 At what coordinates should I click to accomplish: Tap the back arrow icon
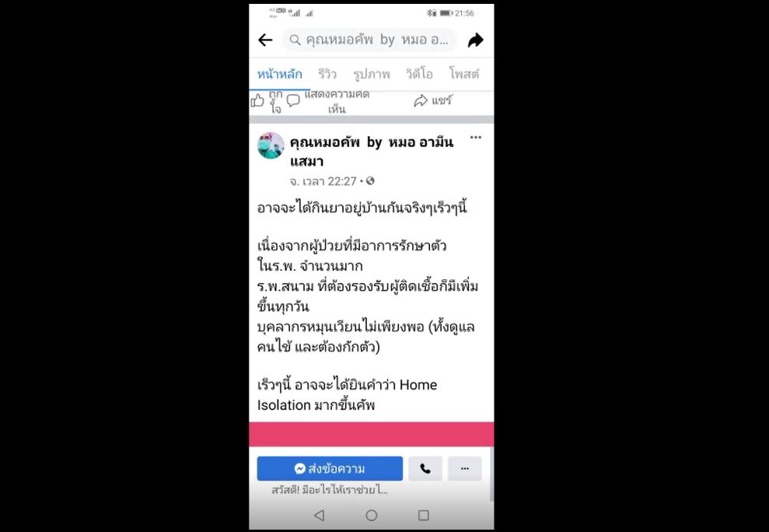[265, 40]
